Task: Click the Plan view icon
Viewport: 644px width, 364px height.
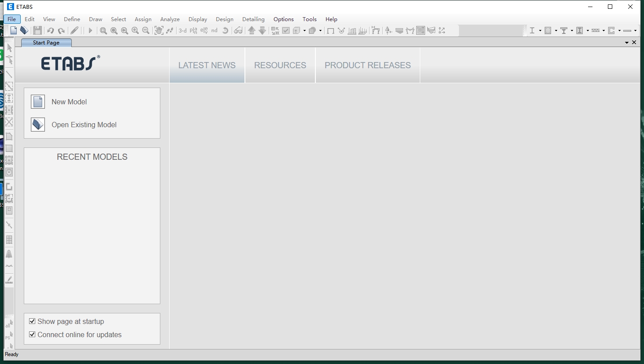Action: point(193,30)
